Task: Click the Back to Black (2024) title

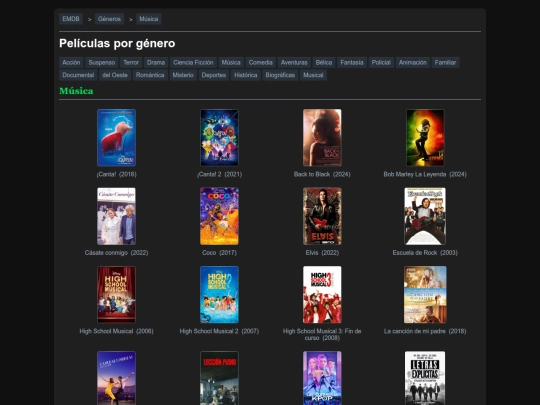Action: pyautogui.click(x=322, y=174)
